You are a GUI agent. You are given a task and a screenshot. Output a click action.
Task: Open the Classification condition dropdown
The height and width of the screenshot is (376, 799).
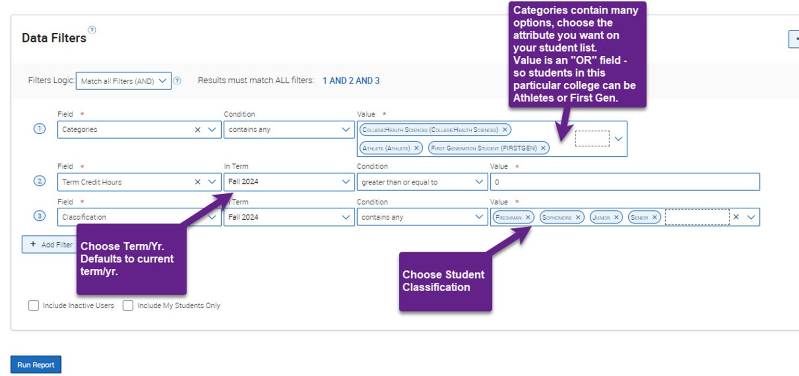422,217
